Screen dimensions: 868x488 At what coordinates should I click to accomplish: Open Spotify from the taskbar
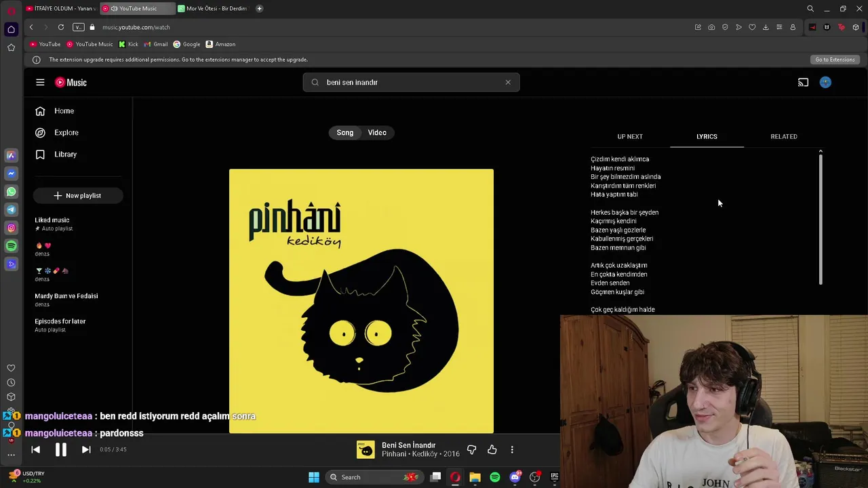pyautogui.click(x=495, y=477)
